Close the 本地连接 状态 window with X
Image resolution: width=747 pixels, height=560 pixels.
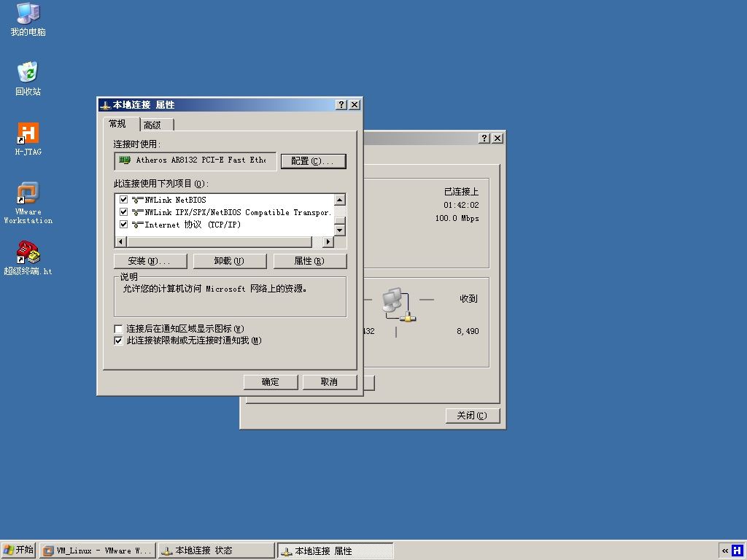click(498, 138)
